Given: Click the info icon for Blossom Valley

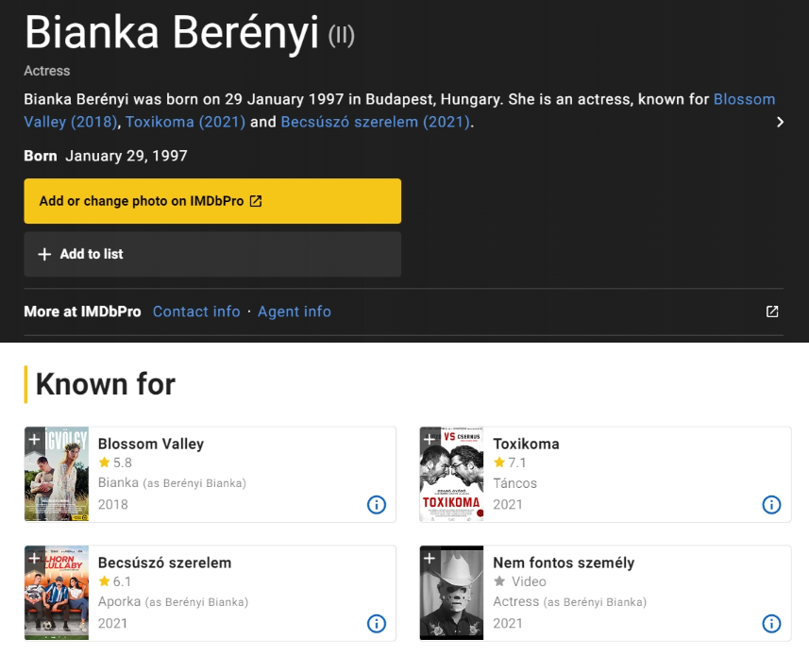Looking at the screenshot, I should coord(376,505).
